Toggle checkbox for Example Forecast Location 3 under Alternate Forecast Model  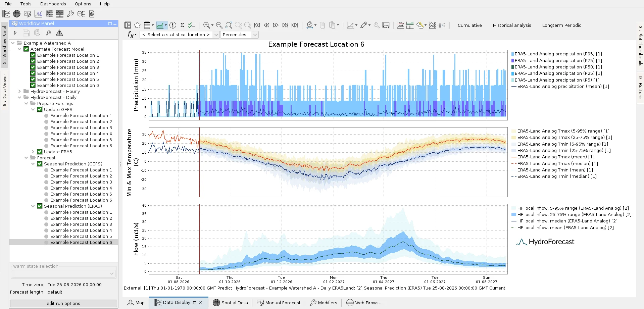click(x=33, y=67)
